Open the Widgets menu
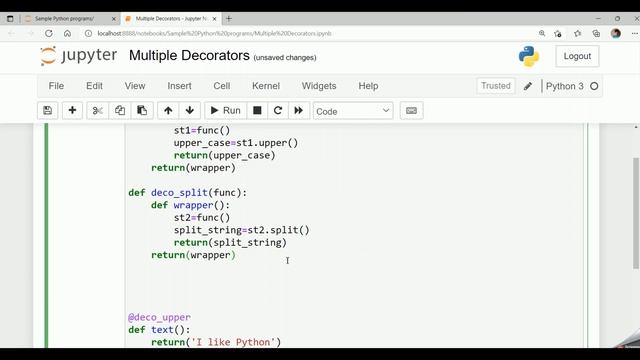 pos(319,86)
